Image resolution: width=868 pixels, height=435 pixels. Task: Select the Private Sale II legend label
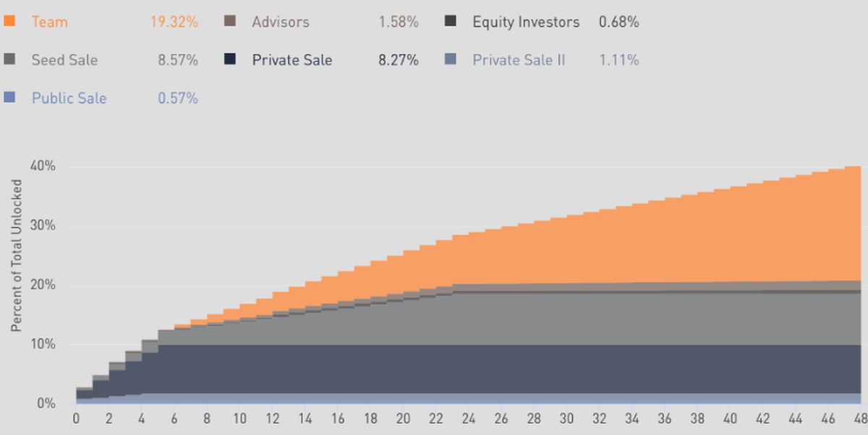click(x=519, y=60)
